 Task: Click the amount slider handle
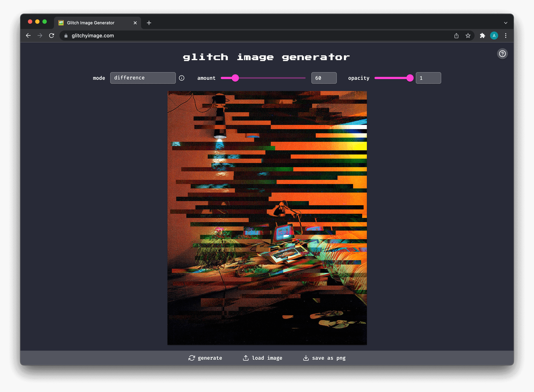pos(235,78)
